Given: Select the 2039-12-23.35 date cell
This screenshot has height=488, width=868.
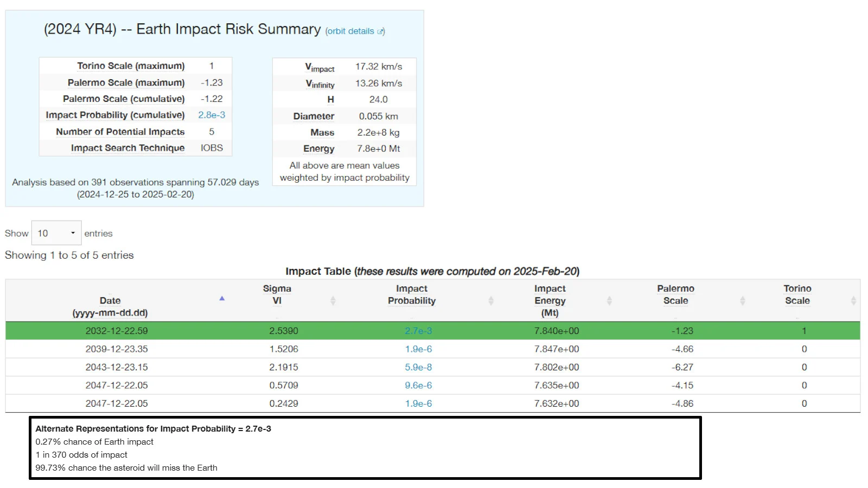Looking at the screenshot, I should point(117,349).
